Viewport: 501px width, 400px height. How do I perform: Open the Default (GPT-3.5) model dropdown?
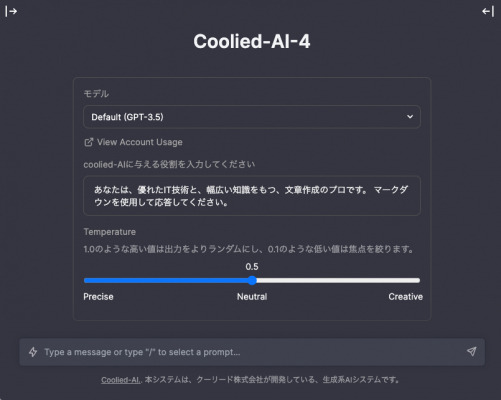click(x=252, y=117)
